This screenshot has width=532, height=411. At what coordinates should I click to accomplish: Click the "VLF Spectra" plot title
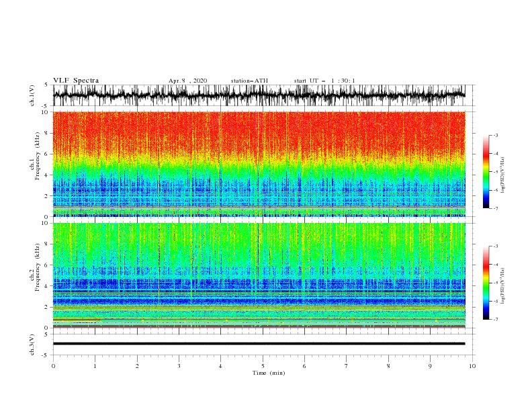click(76, 81)
